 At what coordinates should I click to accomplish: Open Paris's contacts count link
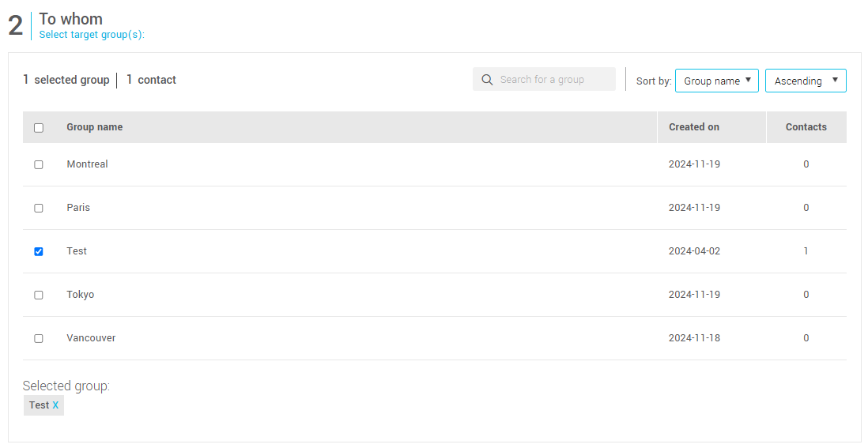coord(806,208)
